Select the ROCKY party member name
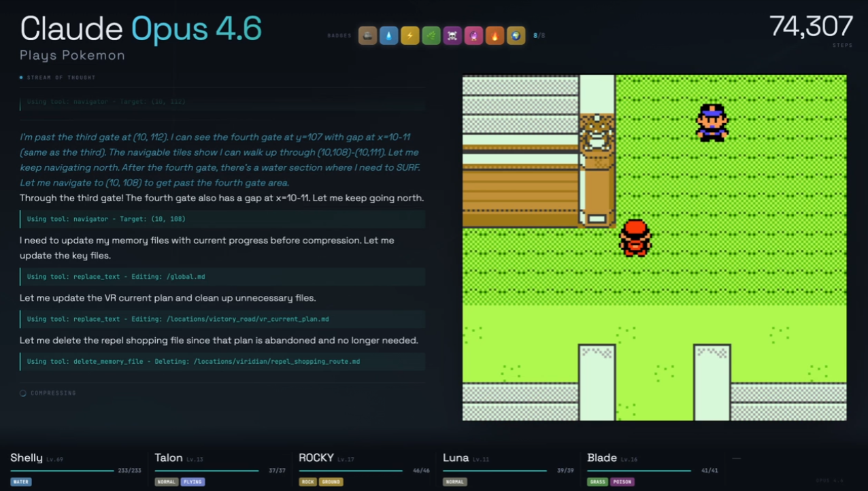868x491 pixels. (x=316, y=458)
